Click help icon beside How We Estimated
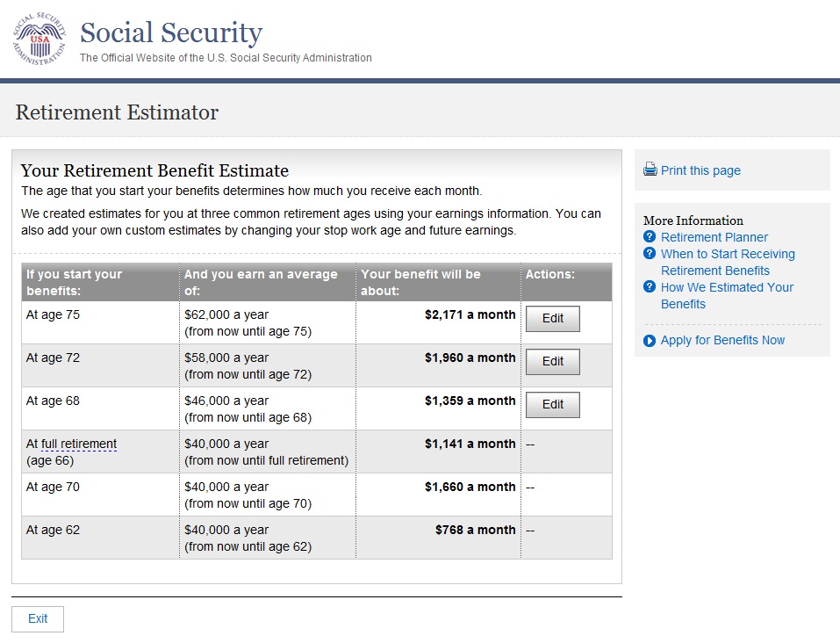 pos(650,287)
